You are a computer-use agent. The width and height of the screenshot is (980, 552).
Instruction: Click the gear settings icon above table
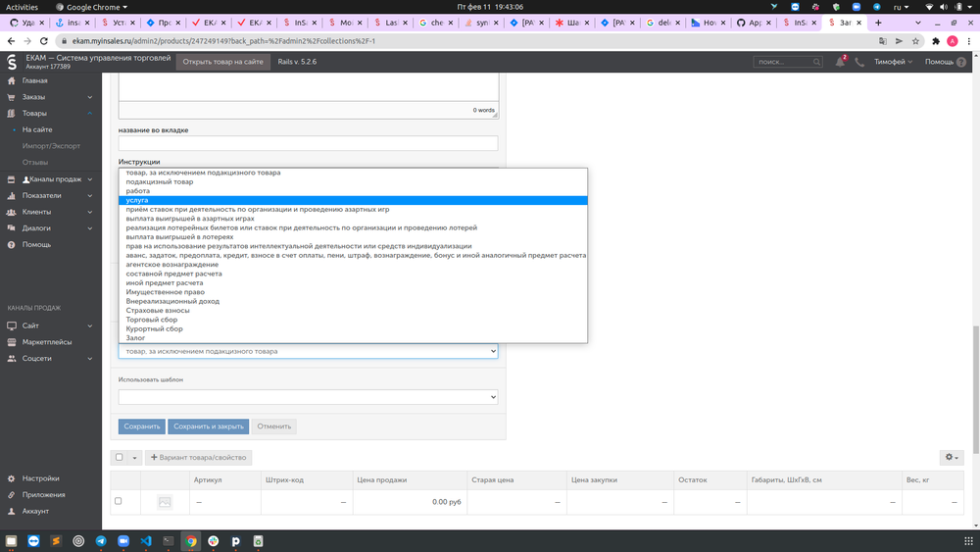(x=952, y=457)
